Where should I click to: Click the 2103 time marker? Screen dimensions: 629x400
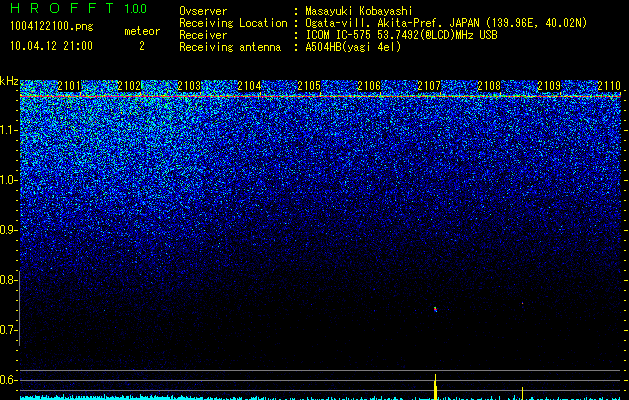click(189, 85)
